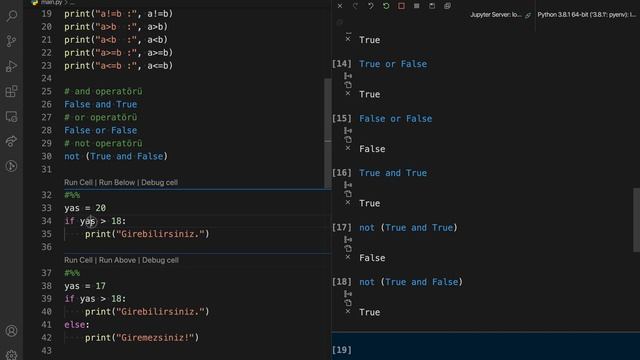
Task: Go to code for cell 17
Action: pos(348,240)
